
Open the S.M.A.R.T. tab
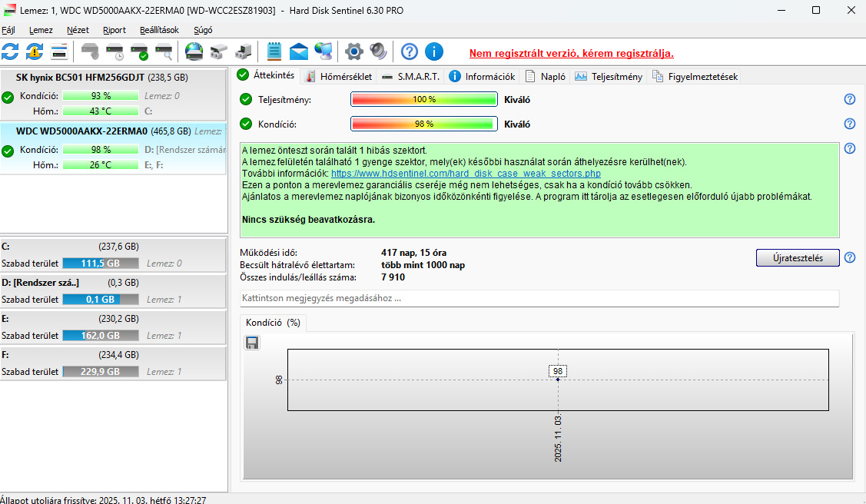[x=411, y=77]
